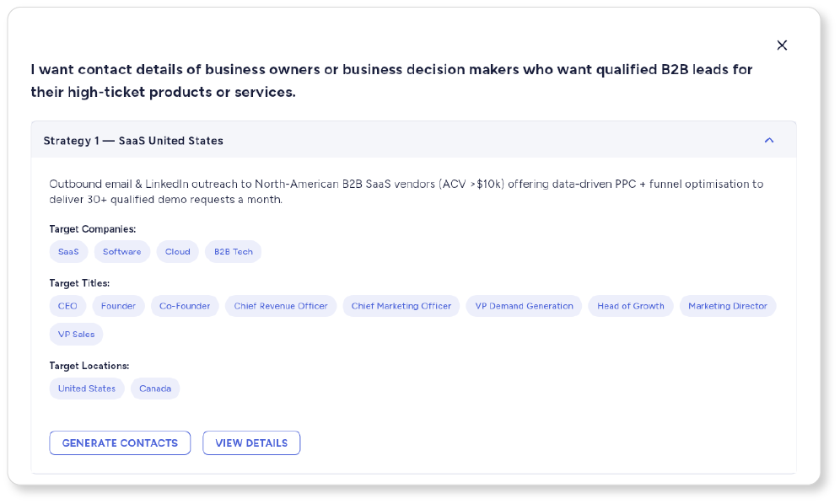The image size is (840, 504).
Task: Click the Strategy 1 — SaaS United States header
Action: (133, 141)
